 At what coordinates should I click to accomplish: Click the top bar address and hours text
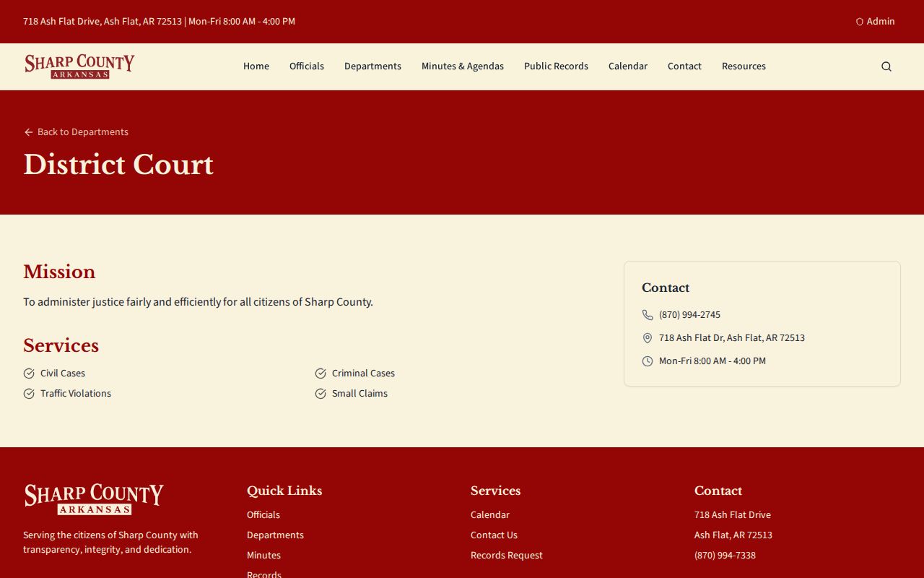pyautogui.click(x=159, y=22)
